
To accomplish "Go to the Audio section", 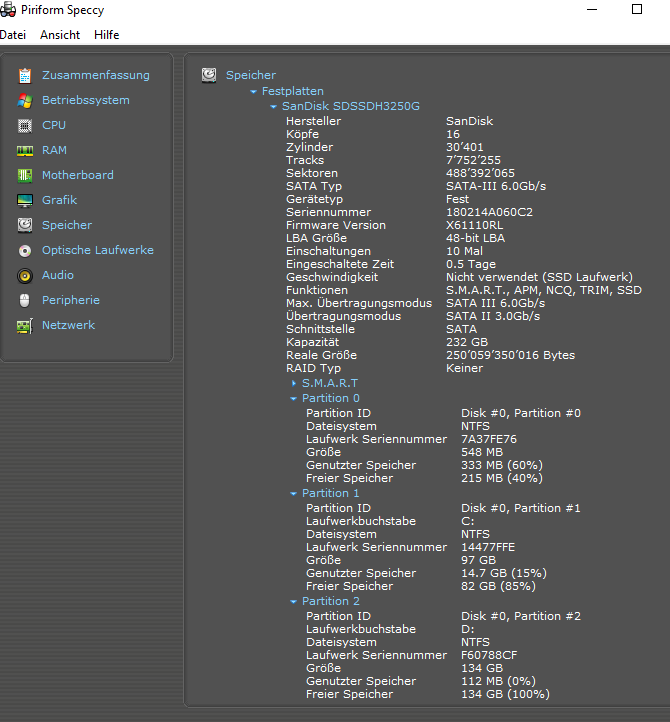I will 58,275.
